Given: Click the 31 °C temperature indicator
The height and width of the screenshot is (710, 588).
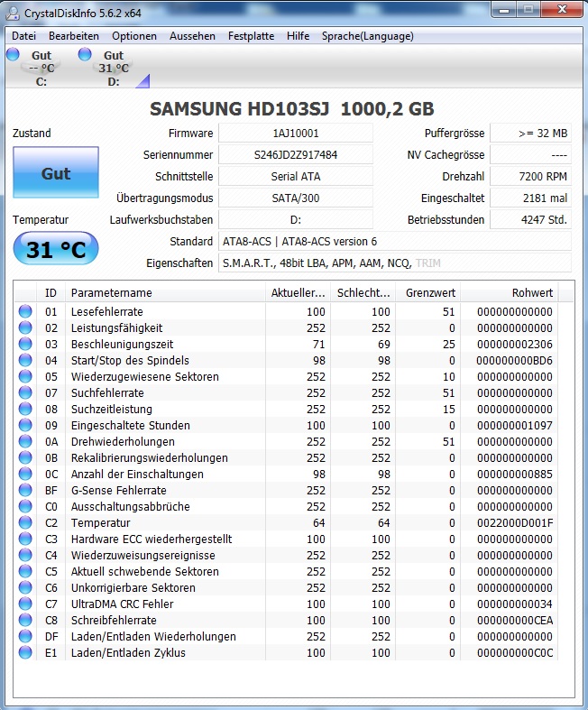Looking at the screenshot, I should pyautogui.click(x=56, y=249).
